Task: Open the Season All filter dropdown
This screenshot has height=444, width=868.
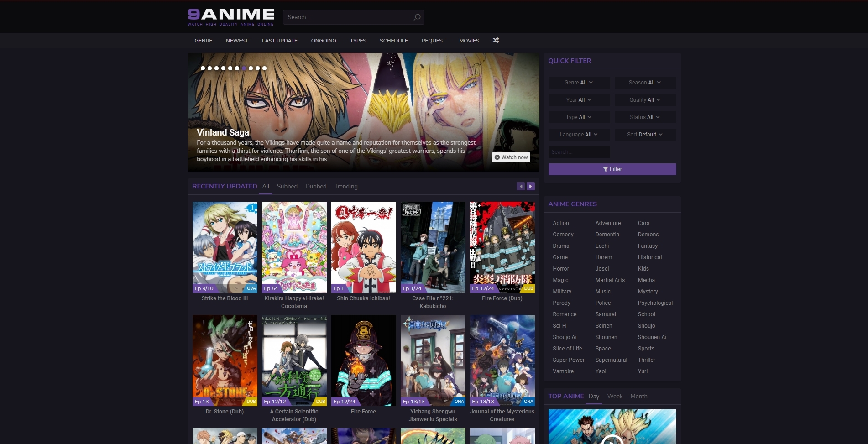Action: point(645,83)
